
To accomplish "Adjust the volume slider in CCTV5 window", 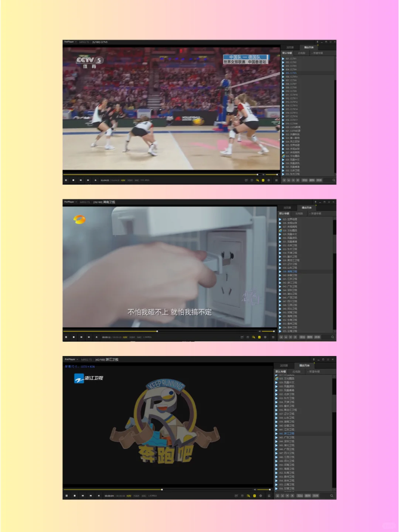I will (x=272, y=174).
